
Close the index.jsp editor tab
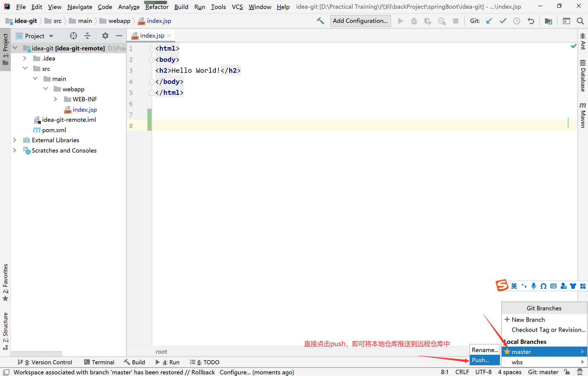[x=169, y=36]
